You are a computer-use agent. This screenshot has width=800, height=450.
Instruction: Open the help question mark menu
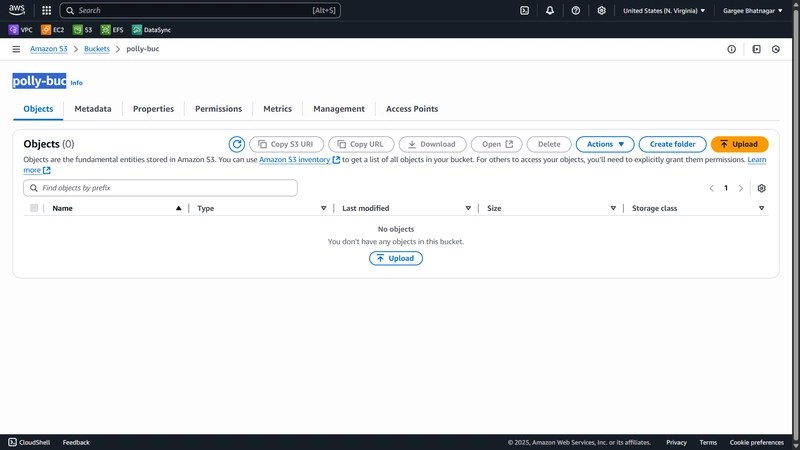576,10
